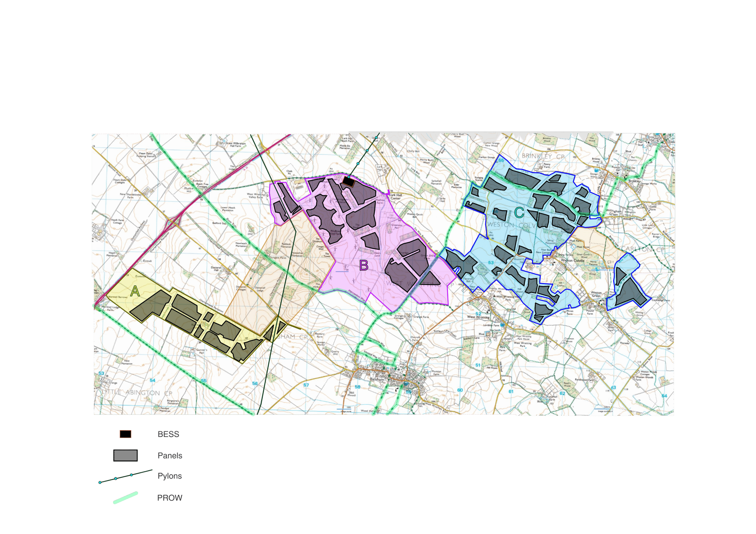This screenshot has width=756, height=534.
Task: Click the LITTLE ABINGTON CP parish label
Action: [137, 393]
